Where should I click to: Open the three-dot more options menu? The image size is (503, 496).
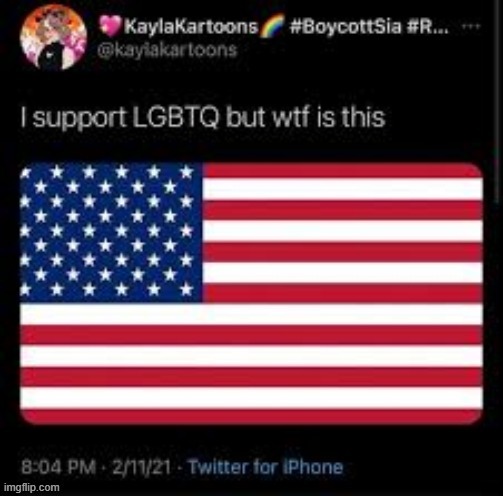(473, 26)
